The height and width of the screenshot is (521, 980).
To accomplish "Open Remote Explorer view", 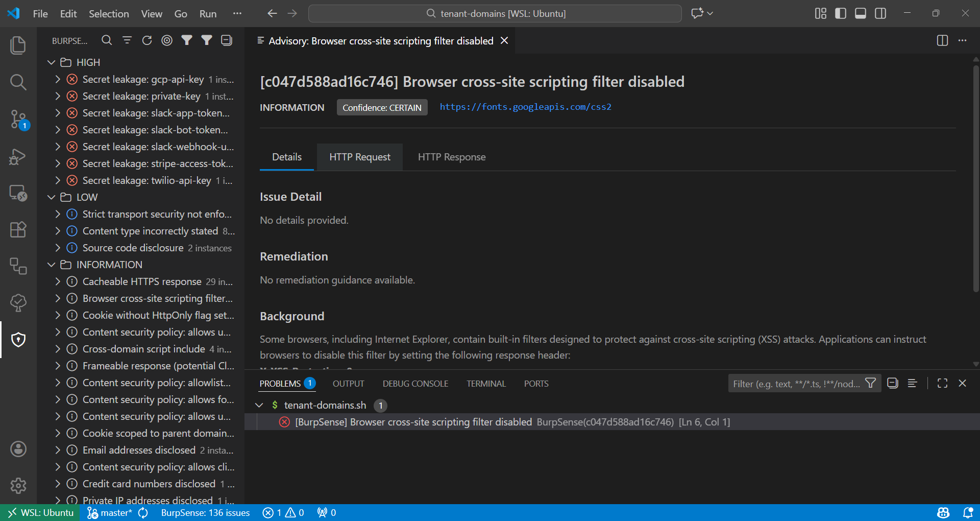I will pyautogui.click(x=18, y=193).
